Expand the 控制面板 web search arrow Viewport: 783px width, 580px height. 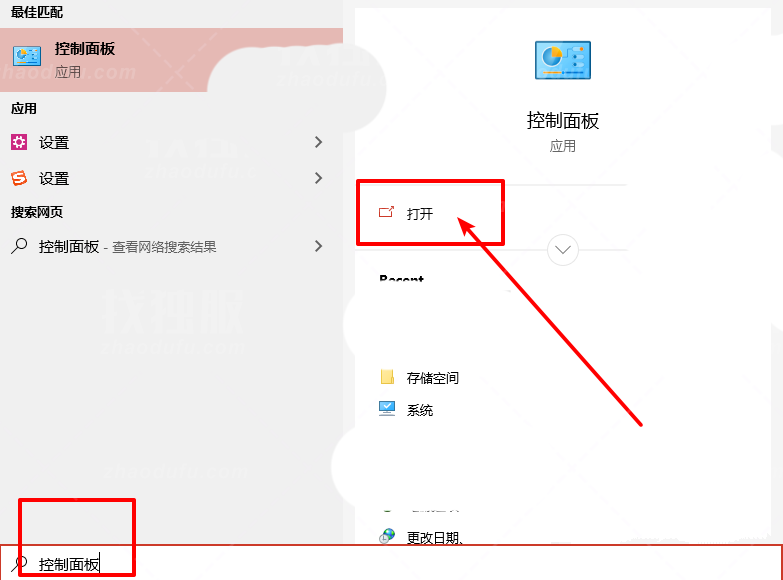[x=319, y=246]
